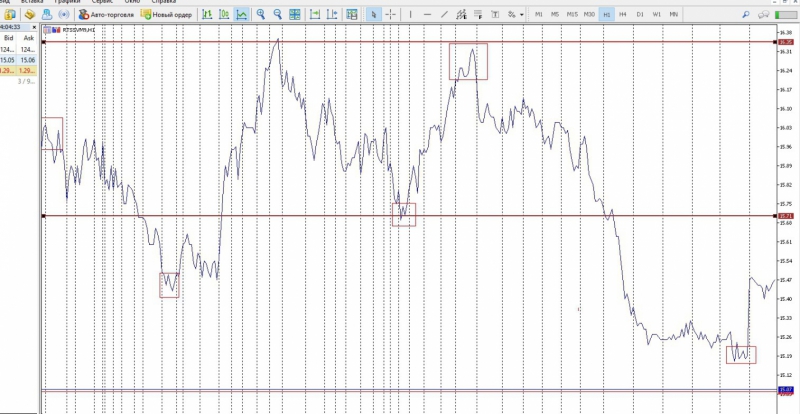Switch timeframe to MN monthly
This screenshot has height=414, width=800.
673,15
